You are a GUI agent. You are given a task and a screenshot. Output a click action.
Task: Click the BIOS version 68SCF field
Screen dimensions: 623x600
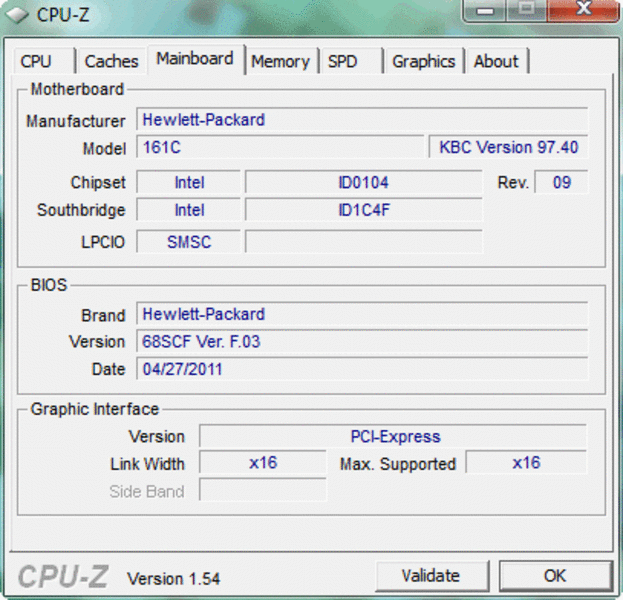tap(361, 341)
